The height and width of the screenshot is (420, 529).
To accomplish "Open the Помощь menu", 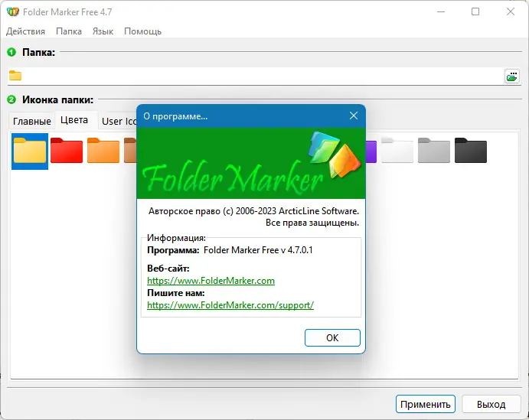I will click(142, 31).
